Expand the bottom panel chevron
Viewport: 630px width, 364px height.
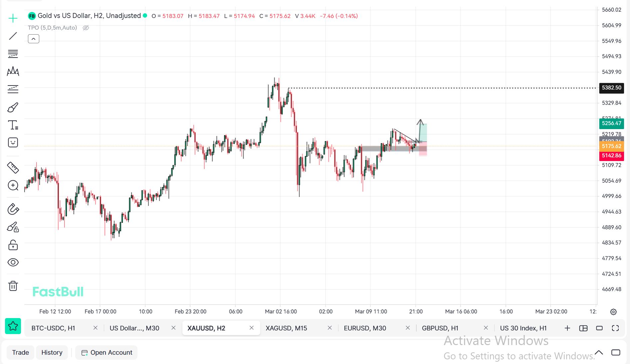coord(599,352)
